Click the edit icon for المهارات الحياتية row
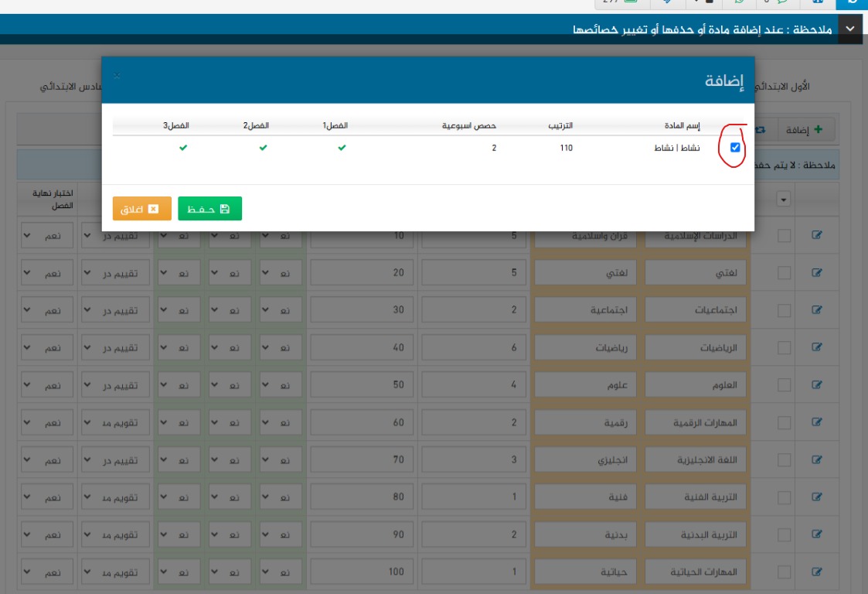This screenshot has width=868, height=594. tap(816, 572)
